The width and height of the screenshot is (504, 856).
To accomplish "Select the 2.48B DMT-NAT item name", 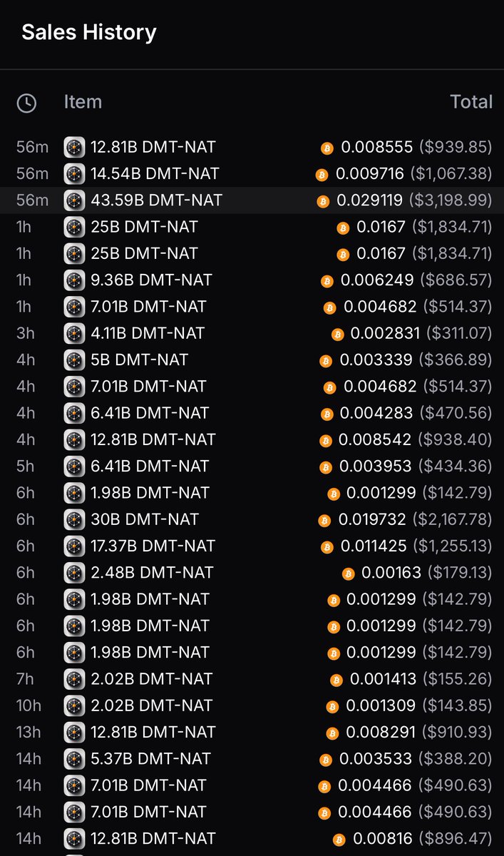I will tap(152, 573).
